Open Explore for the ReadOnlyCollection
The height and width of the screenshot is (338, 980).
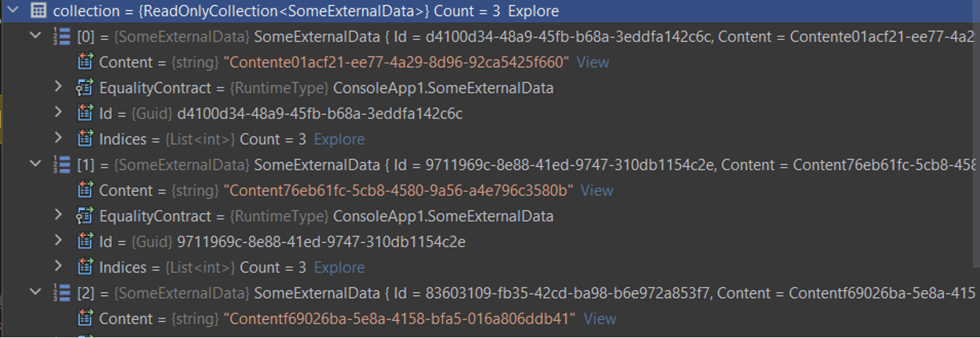[533, 11]
